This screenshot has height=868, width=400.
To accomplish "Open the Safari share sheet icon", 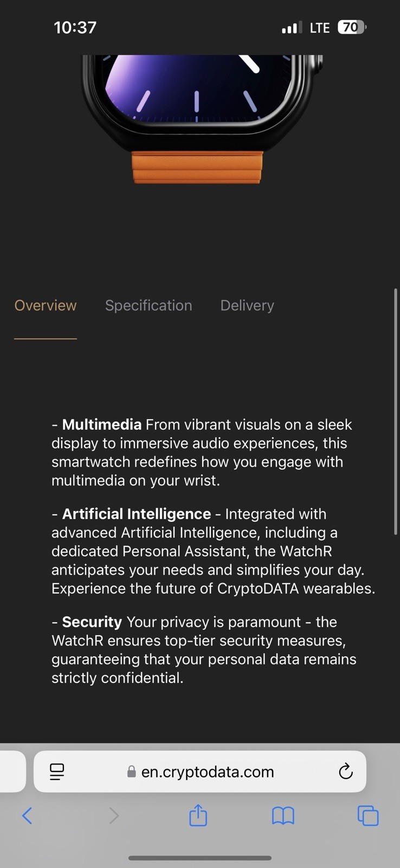I will pos(198,815).
